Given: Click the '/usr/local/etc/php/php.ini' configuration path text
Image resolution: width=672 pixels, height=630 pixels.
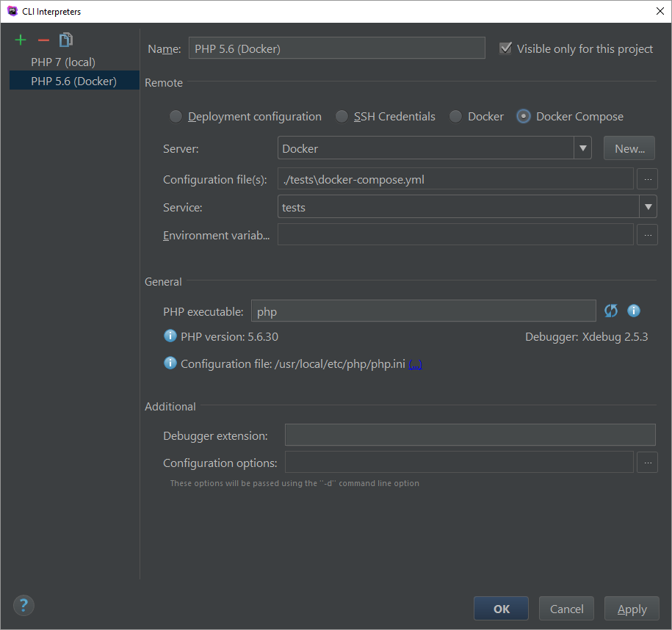Looking at the screenshot, I should [x=340, y=364].
